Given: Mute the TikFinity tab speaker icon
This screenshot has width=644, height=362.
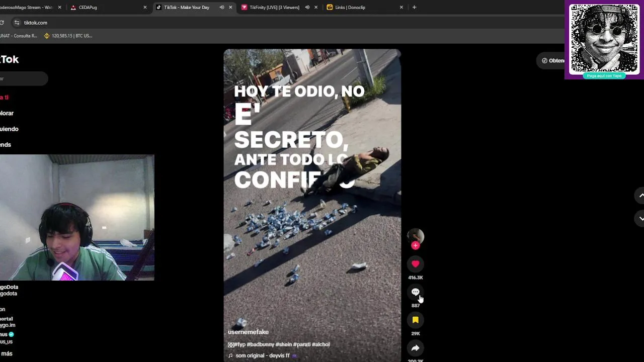Looking at the screenshot, I should point(307,7).
